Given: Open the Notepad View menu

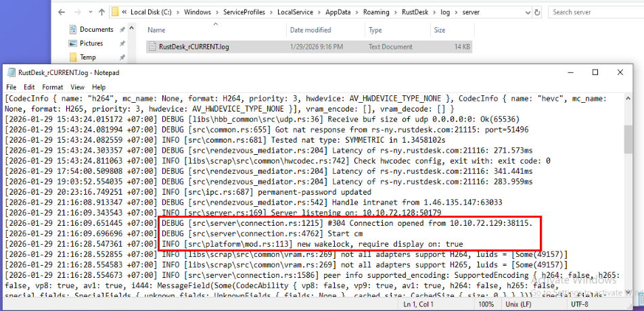Looking at the screenshot, I should [77, 87].
